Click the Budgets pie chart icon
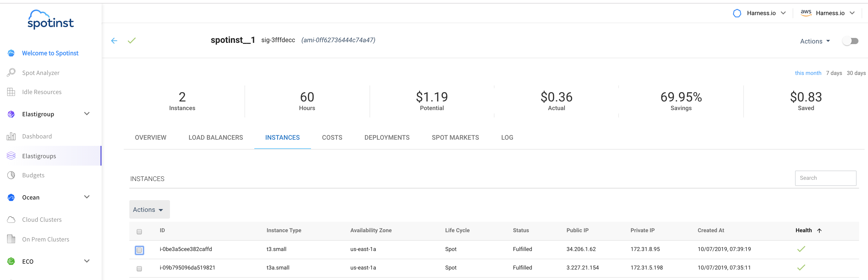The height and width of the screenshot is (280, 868). click(x=11, y=175)
